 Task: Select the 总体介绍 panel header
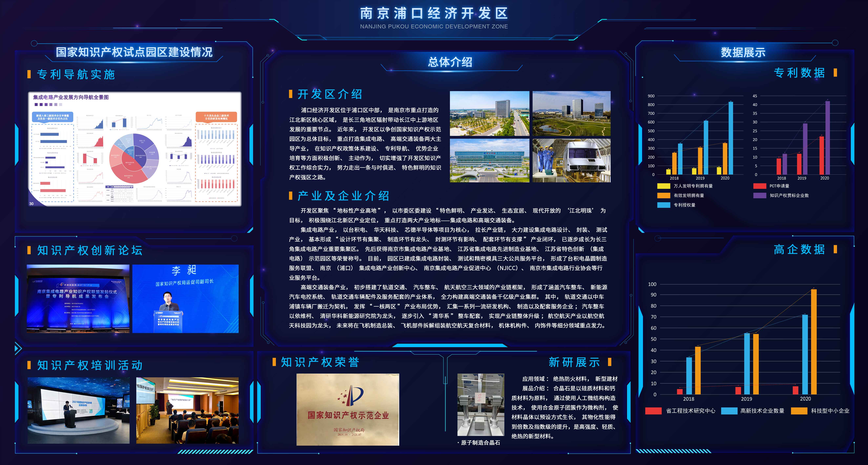[x=450, y=62]
